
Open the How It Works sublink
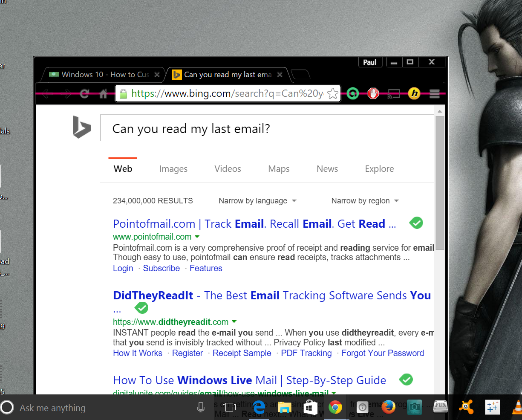coord(138,353)
